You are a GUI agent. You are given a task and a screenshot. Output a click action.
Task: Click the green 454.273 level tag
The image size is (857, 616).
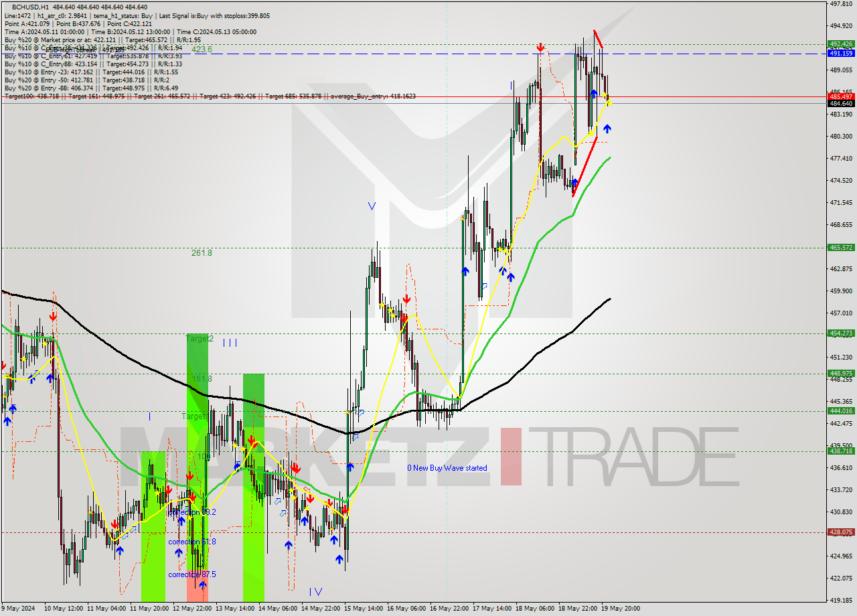coord(841,333)
